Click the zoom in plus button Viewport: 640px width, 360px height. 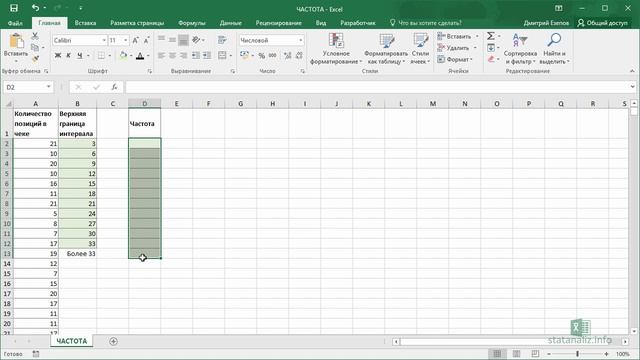click(x=607, y=354)
